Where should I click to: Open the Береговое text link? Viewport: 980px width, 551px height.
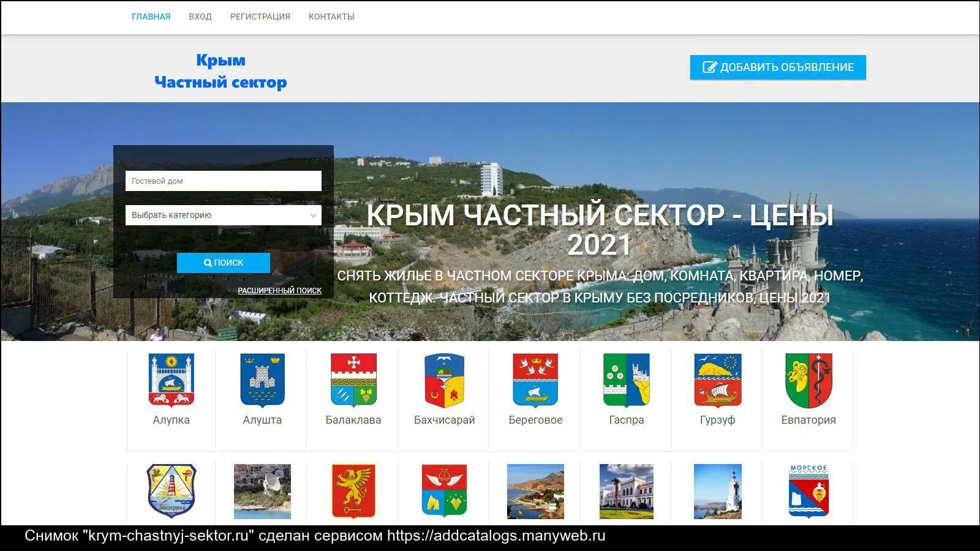[535, 420]
